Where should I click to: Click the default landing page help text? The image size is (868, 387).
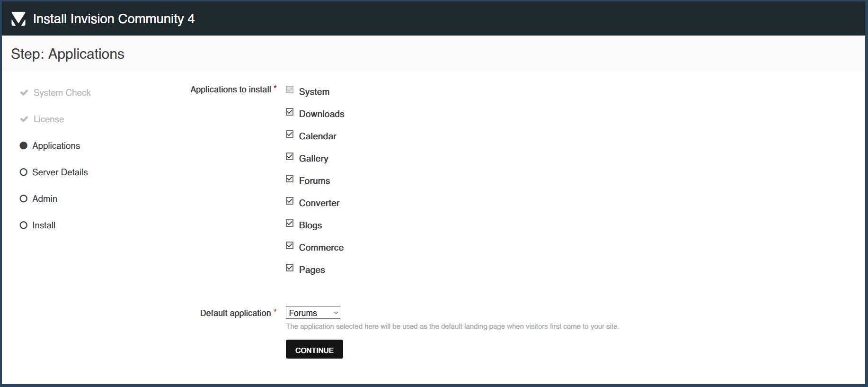point(452,326)
